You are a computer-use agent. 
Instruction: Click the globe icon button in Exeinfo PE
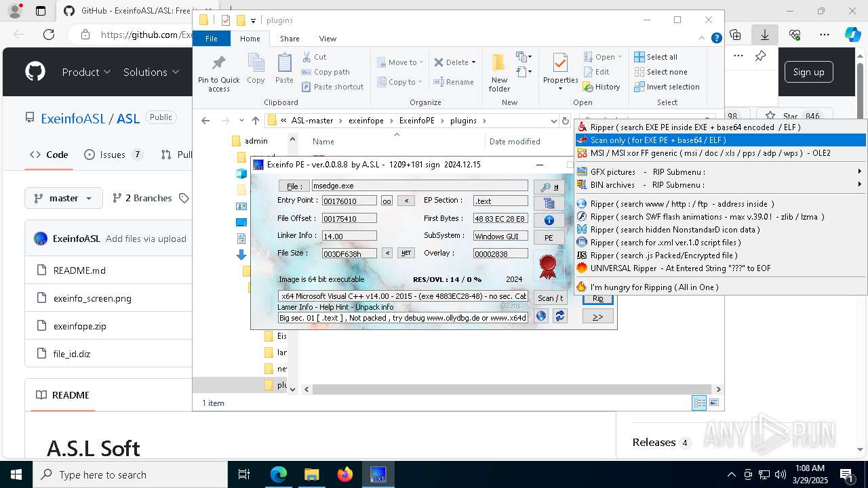(x=541, y=316)
